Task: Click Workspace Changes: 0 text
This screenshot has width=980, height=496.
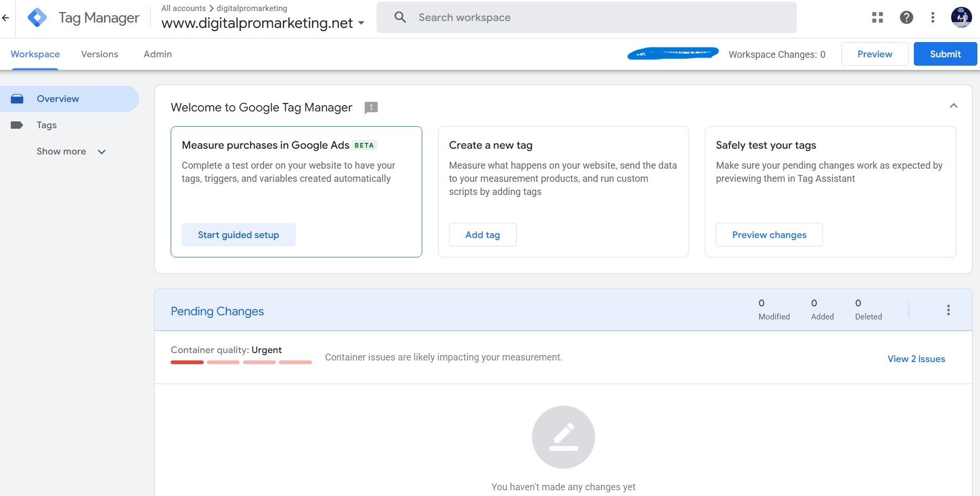Action: (x=777, y=55)
